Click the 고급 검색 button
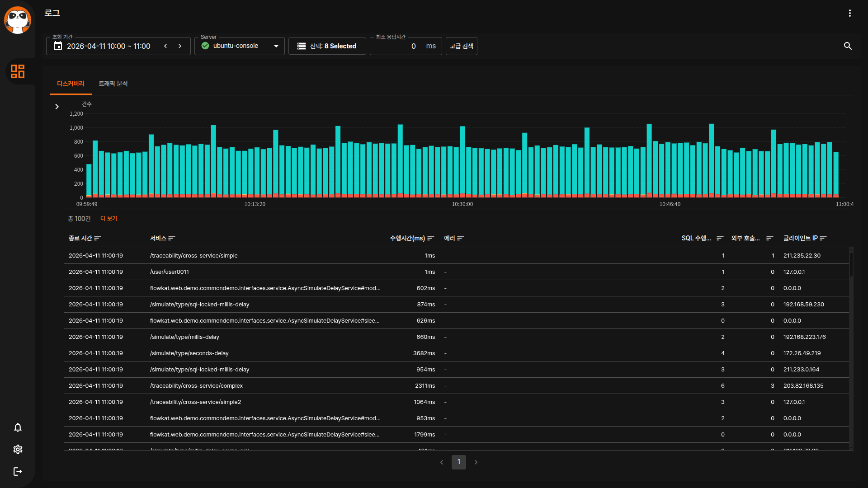Viewport: 868px width, 488px height. pyautogui.click(x=461, y=46)
